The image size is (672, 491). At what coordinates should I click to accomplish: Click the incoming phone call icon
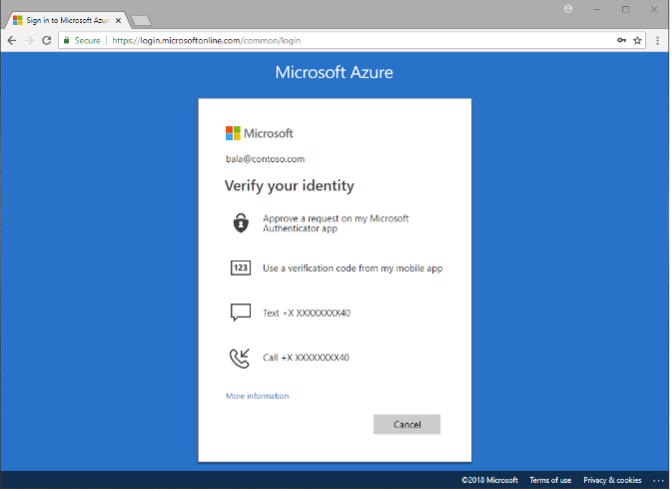pyautogui.click(x=240, y=359)
